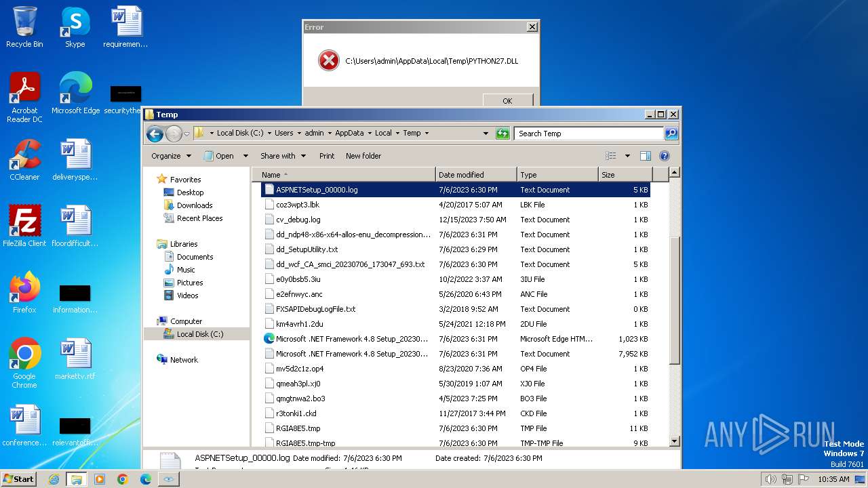The image size is (868, 488).
Task: Click OK in the Error dialog
Action: (x=507, y=100)
